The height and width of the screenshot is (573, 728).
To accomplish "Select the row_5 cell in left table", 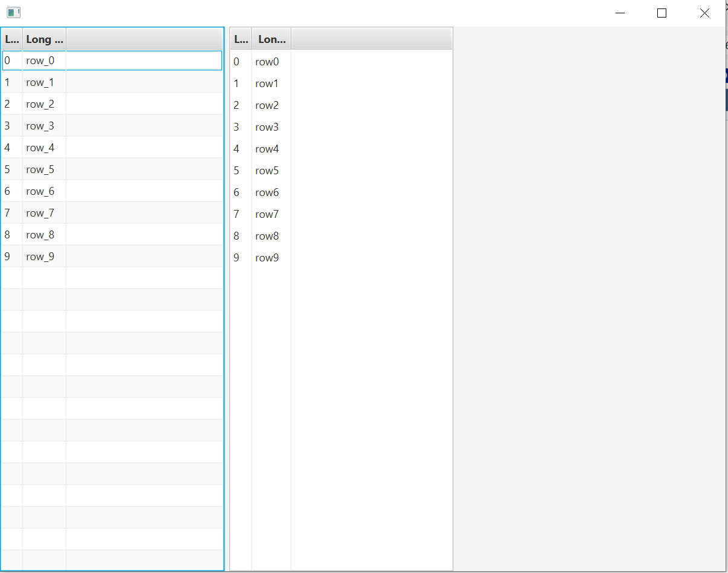I will [x=41, y=169].
